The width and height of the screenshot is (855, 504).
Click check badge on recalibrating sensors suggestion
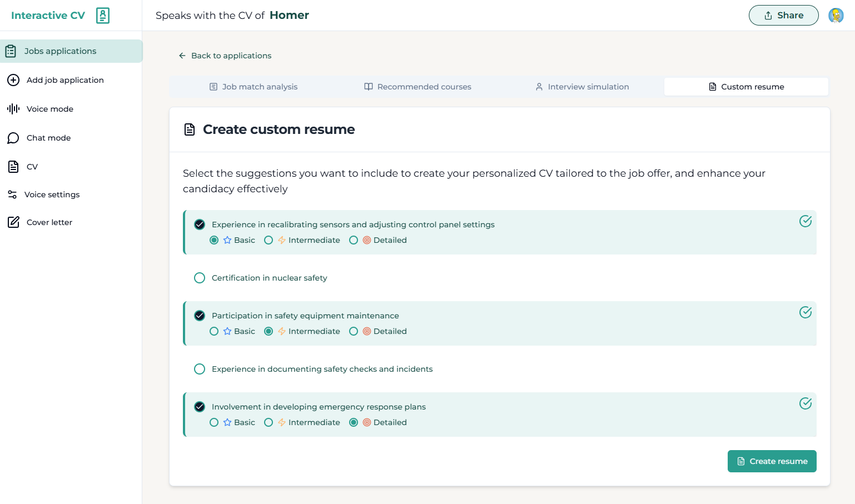click(x=805, y=221)
